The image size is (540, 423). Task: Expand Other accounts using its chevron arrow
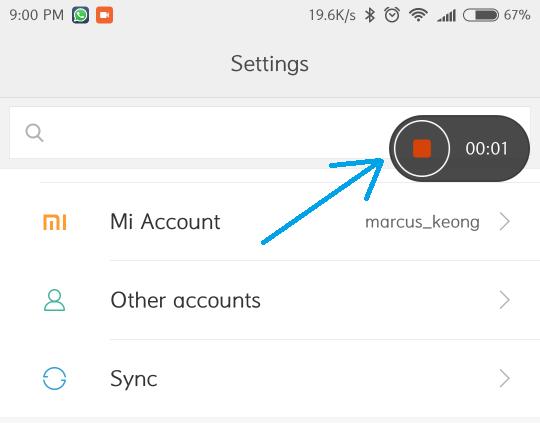(505, 300)
